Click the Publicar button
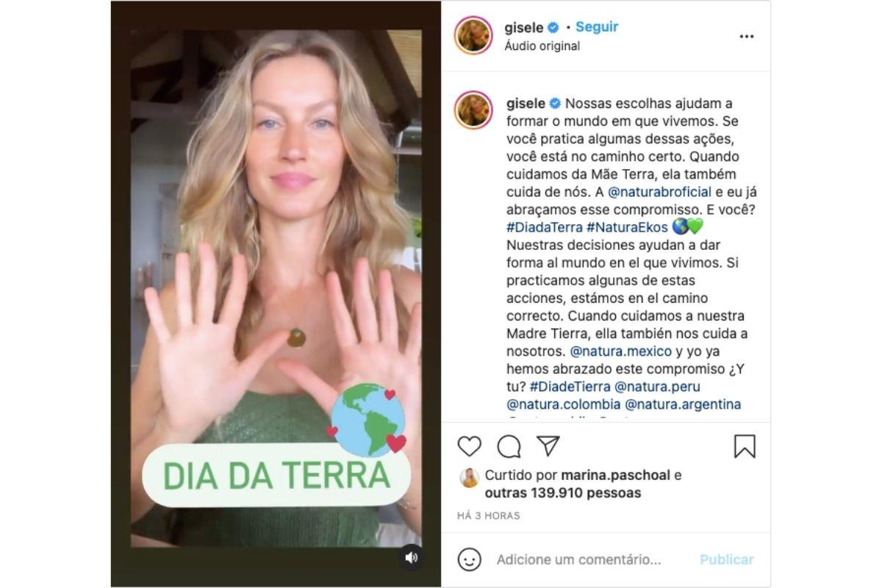This screenshot has width=882, height=588. point(726,559)
